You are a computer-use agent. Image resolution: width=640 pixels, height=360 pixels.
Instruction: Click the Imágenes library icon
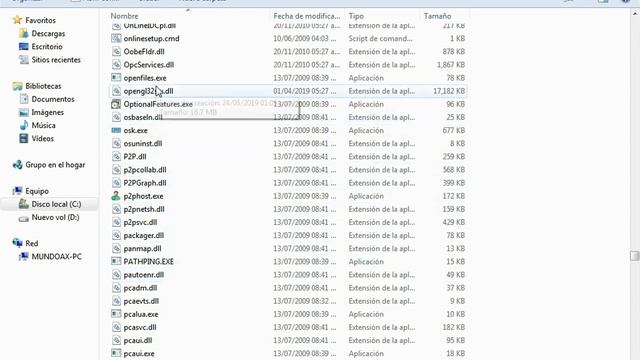24,112
